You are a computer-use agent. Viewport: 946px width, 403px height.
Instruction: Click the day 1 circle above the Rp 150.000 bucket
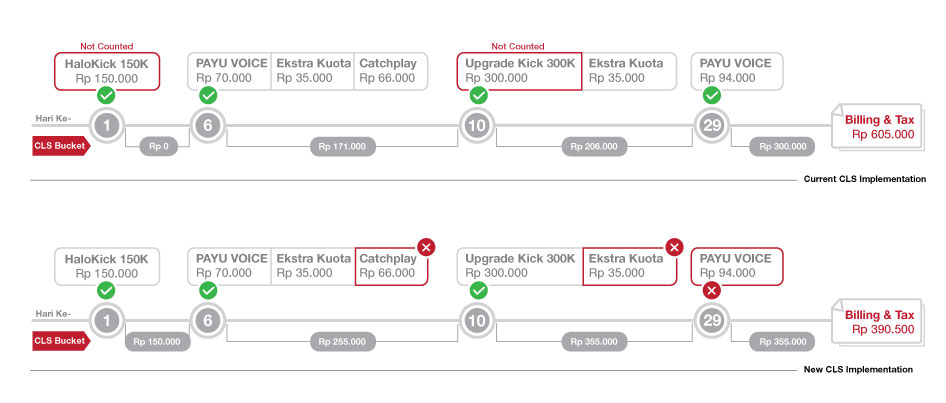[107, 320]
